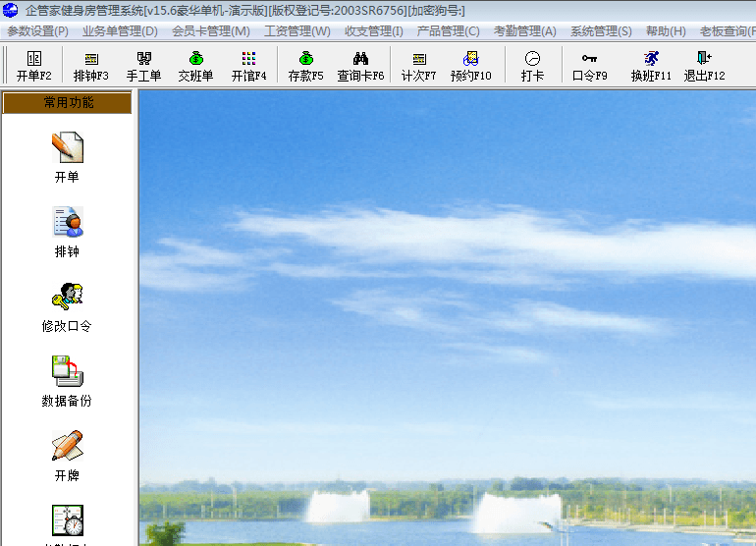Open 存款F5 deposit tool
Screen dimensions: 756x546
pyautogui.click(x=305, y=65)
